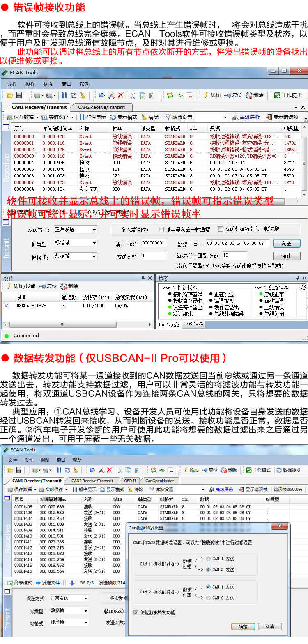Select CAN 2 发送 for CAN 1 received data
The width and height of the screenshot is (308, 644).
(209, 570)
